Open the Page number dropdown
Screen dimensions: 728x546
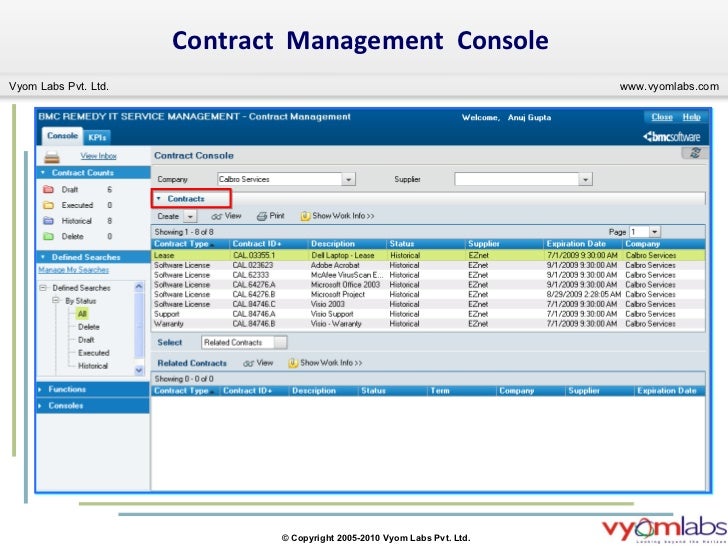[654, 232]
